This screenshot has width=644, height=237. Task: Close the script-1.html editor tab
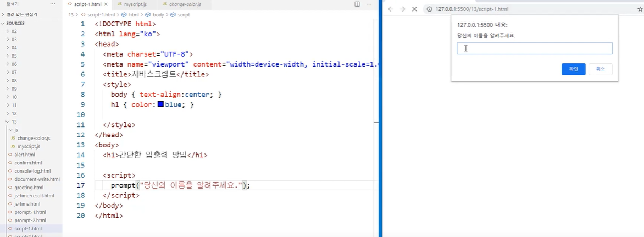107,4
